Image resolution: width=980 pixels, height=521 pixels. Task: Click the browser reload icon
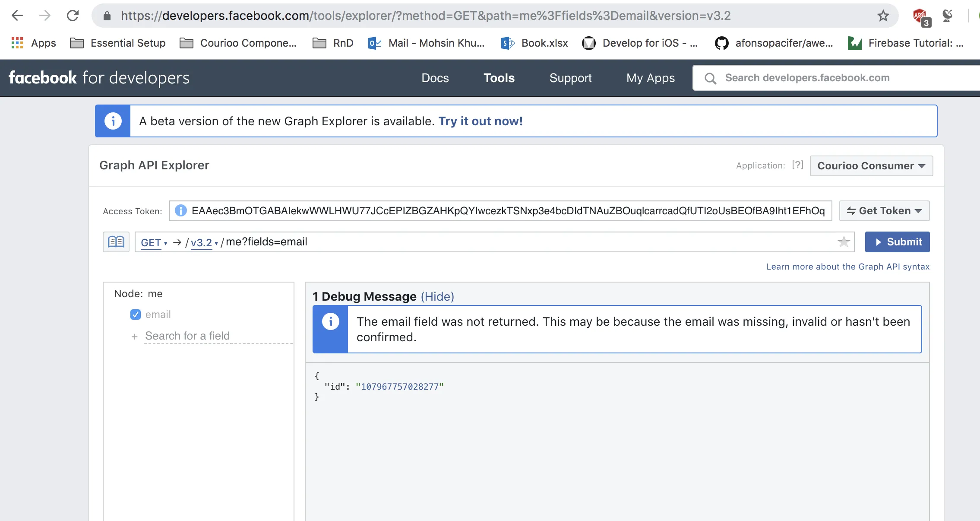73,16
